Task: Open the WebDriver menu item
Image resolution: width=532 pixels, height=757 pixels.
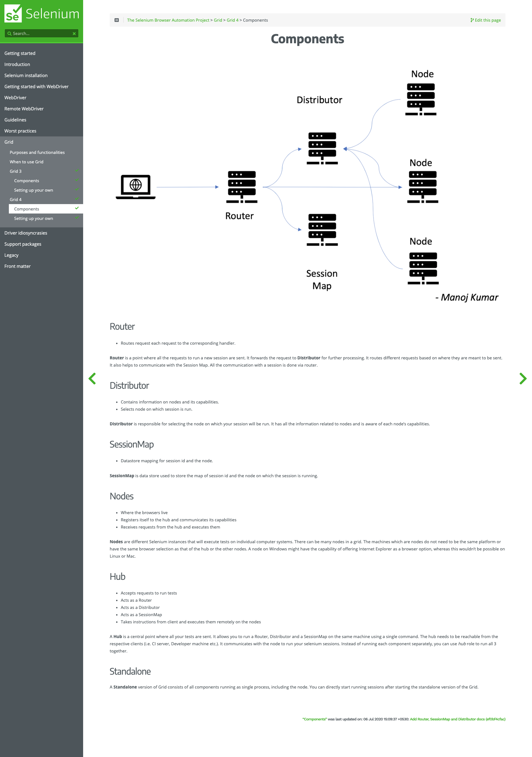Action: tap(16, 98)
